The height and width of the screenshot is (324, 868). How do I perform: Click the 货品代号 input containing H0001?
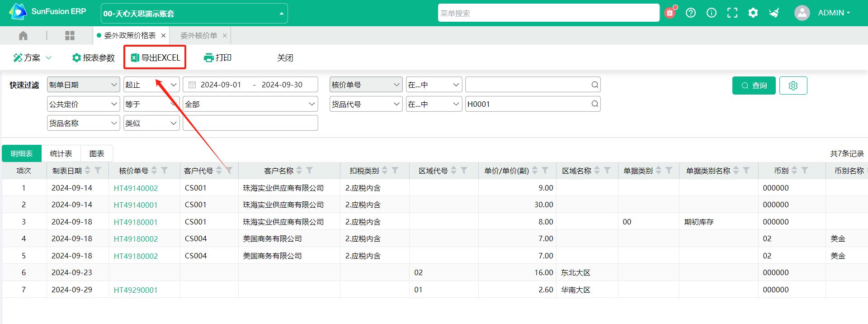pos(533,104)
